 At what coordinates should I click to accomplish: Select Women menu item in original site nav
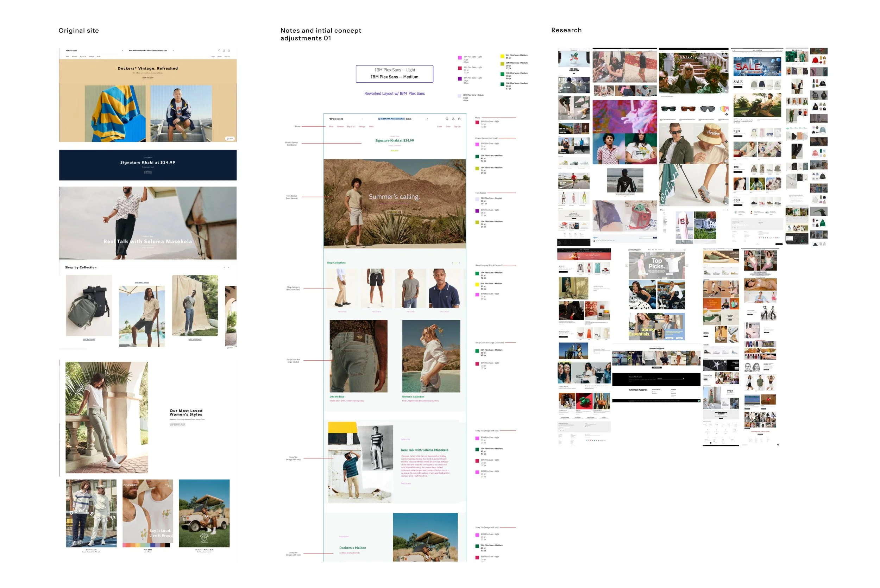pos(74,57)
